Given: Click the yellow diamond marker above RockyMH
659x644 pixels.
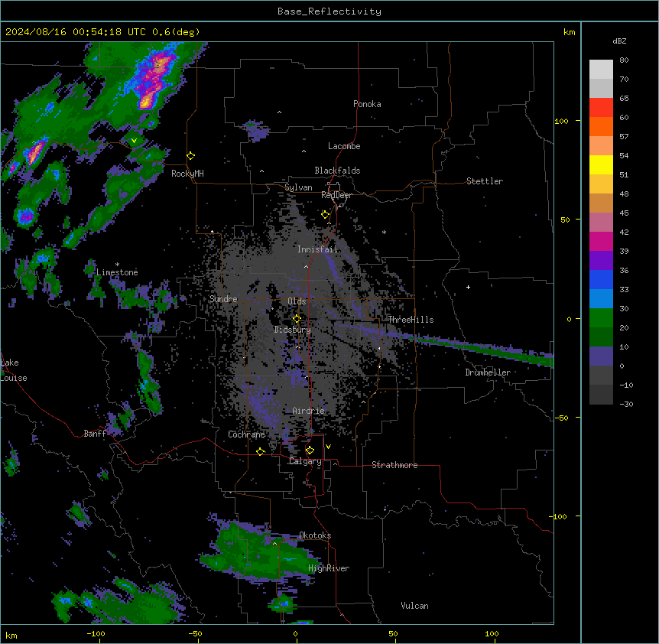Looking at the screenshot, I should point(190,156).
